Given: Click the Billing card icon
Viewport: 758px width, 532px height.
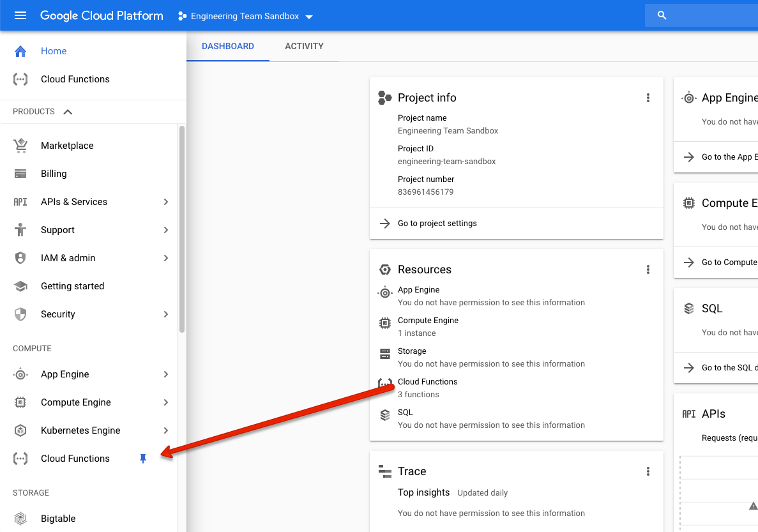Looking at the screenshot, I should 20,174.
